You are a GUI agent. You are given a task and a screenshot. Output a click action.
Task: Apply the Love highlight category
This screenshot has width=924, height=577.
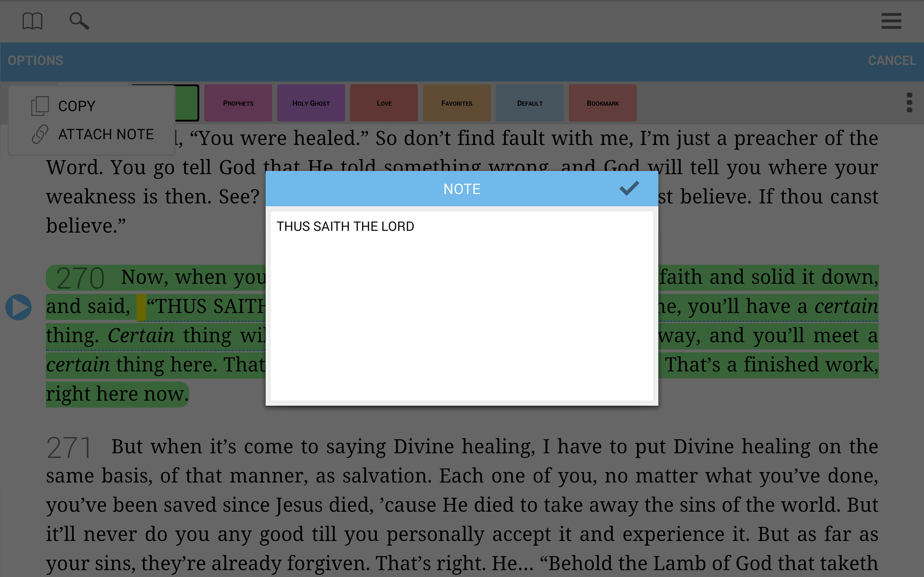384,103
